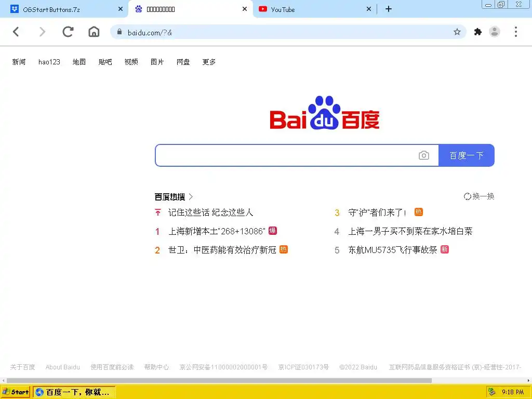532x399 pixels.
Task: Open hot search 记住这些话 纪念这些人
Action: (x=211, y=212)
